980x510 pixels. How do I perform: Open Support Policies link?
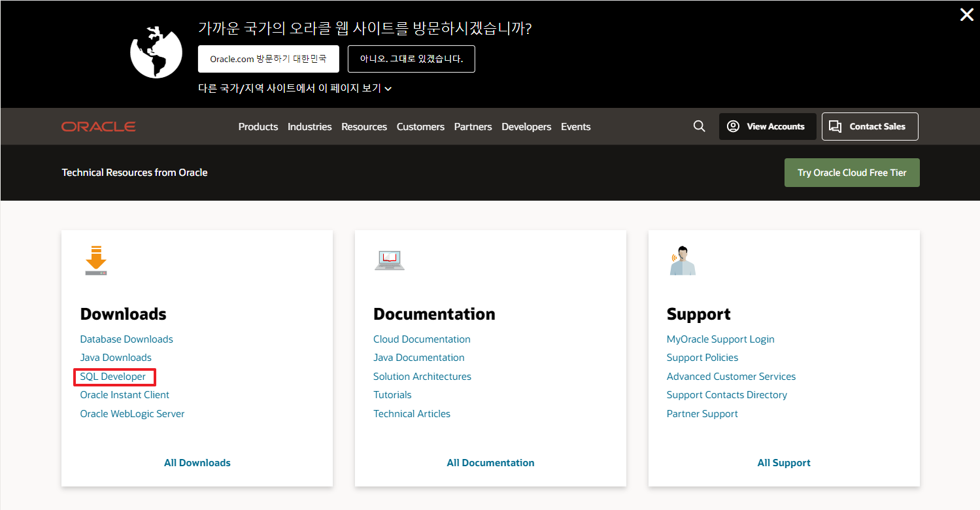[x=702, y=358]
